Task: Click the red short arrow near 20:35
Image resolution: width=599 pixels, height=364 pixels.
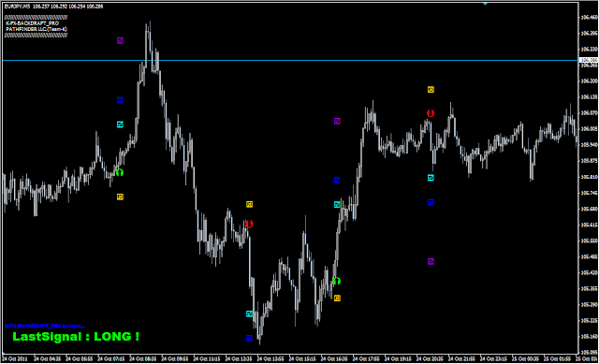Action: [x=431, y=113]
